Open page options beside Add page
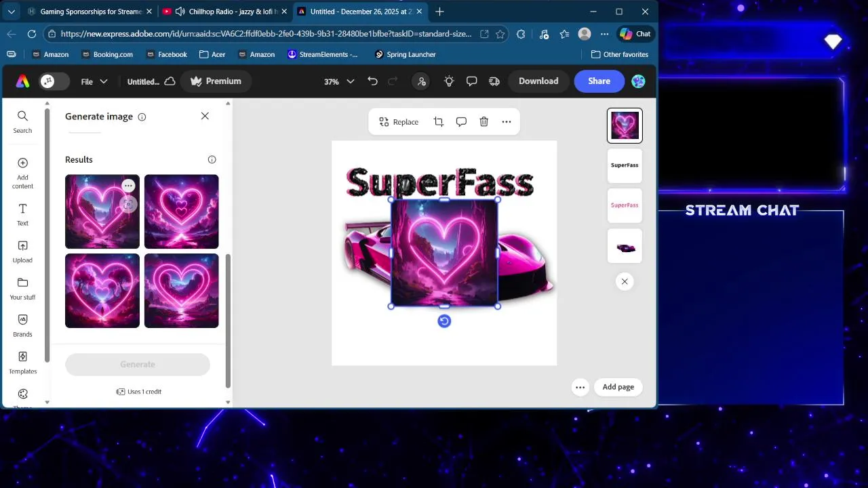 (580, 387)
